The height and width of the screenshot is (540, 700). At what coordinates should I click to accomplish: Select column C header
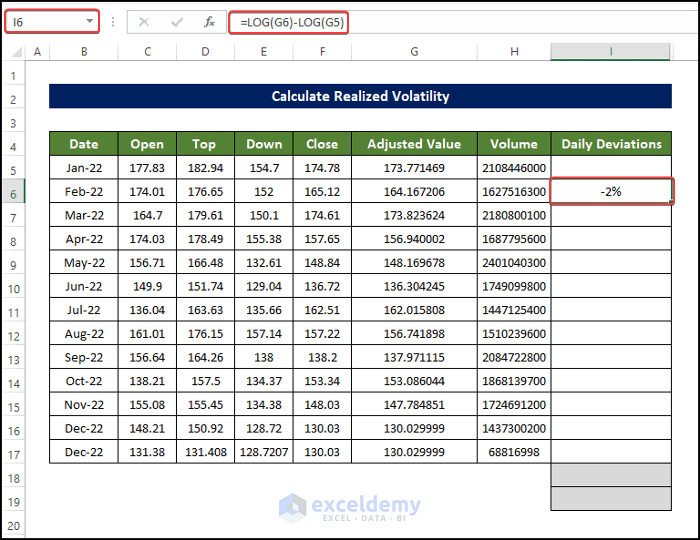pyautogui.click(x=147, y=52)
